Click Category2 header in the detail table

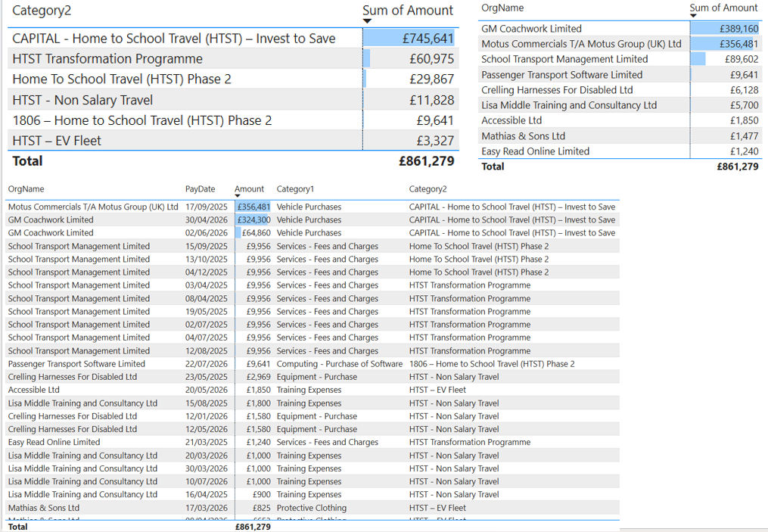coord(428,189)
